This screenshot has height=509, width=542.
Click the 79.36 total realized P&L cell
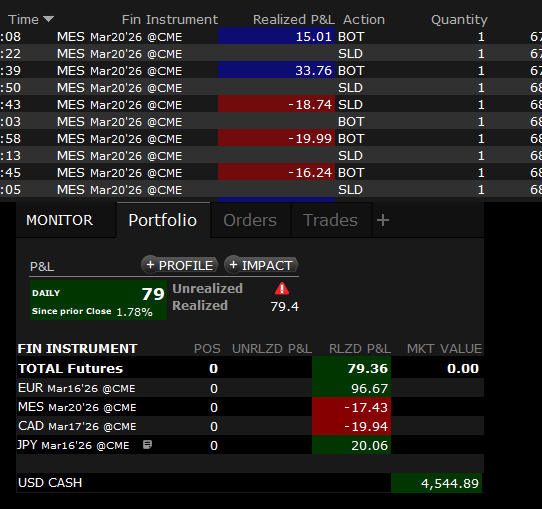pos(352,368)
